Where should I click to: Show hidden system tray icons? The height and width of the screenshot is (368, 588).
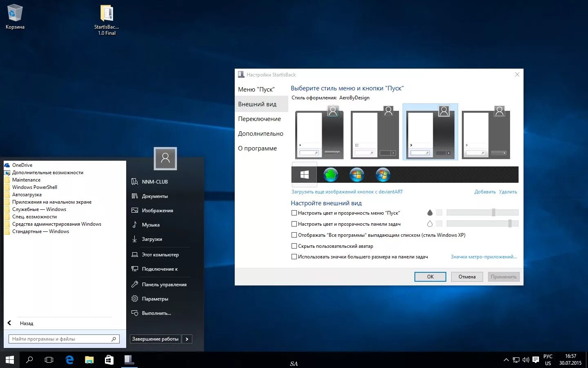point(506,360)
